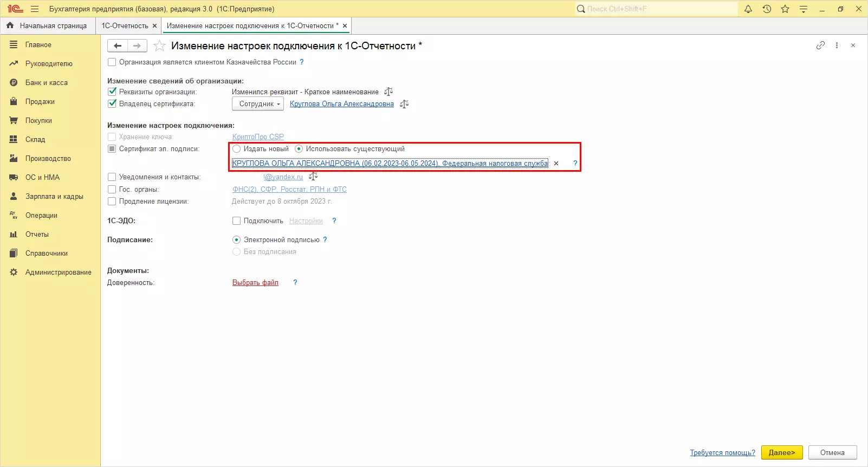Open help for Электронной подписью option
The image size is (868, 467).
[x=325, y=239]
